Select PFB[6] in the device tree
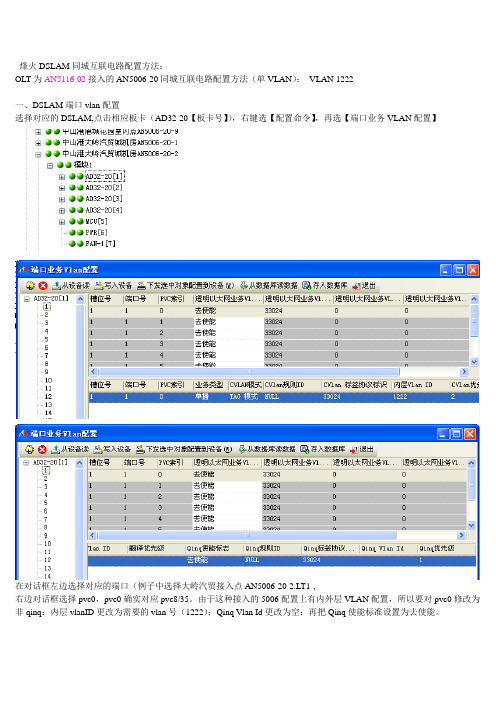Image resolution: width=496 pixels, height=702 pixels. point(97,232)
